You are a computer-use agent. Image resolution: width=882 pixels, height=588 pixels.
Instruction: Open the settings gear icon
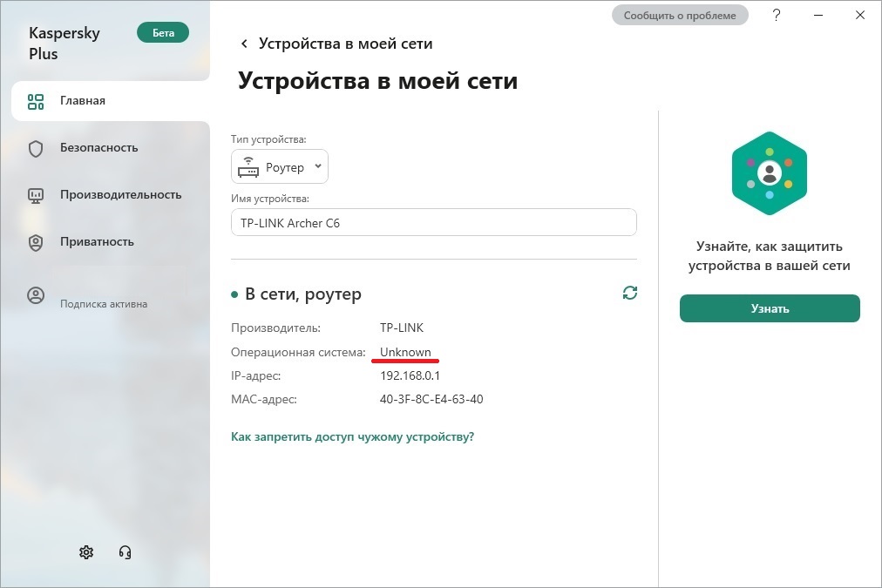(86, 552)
